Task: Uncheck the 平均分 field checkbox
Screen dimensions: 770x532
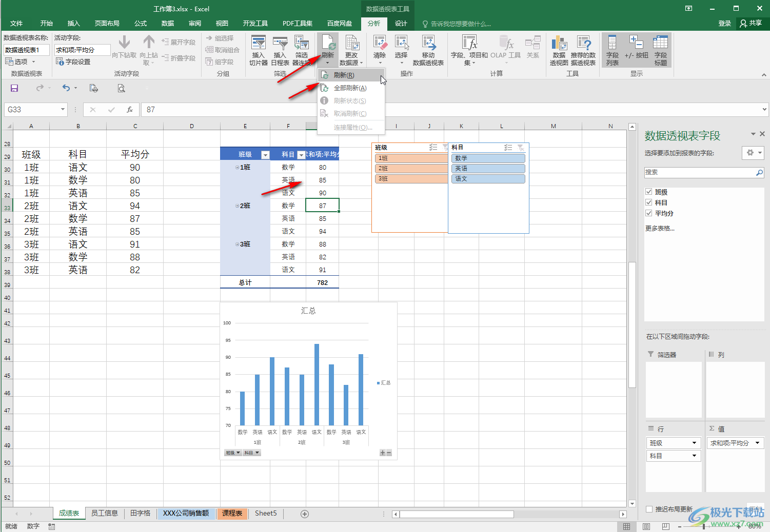Action: 649,213
